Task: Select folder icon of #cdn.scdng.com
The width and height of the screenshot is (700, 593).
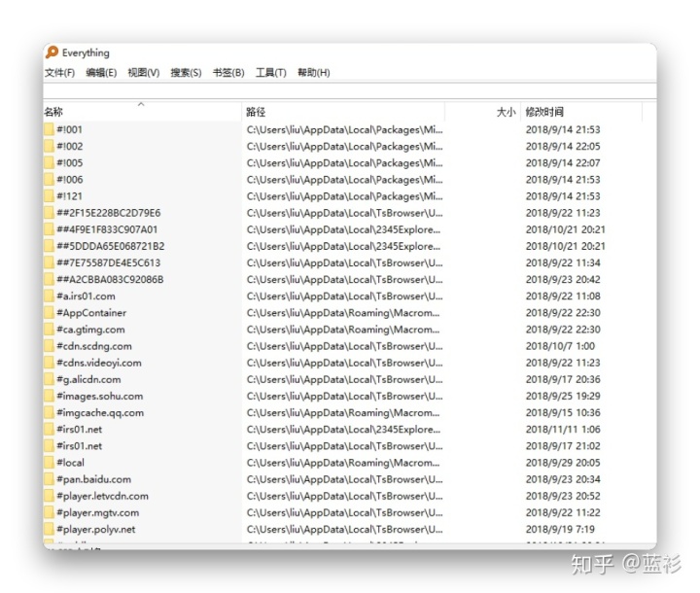Action: pos(49,346)
